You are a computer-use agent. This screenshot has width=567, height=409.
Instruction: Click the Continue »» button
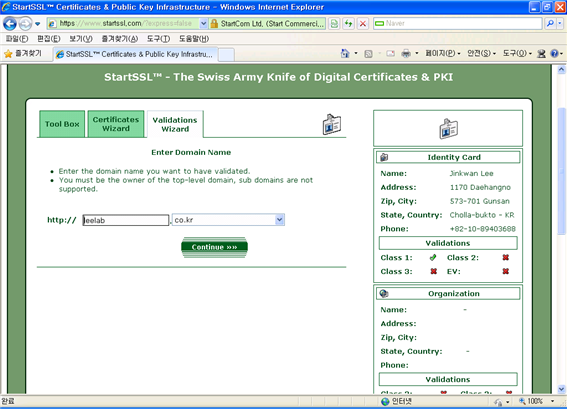point(214,247)
